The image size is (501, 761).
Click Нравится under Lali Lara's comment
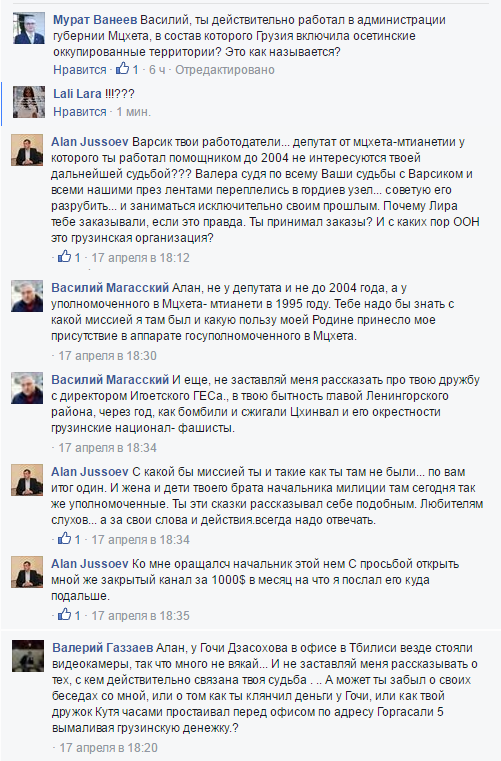(x=80, y=112)
